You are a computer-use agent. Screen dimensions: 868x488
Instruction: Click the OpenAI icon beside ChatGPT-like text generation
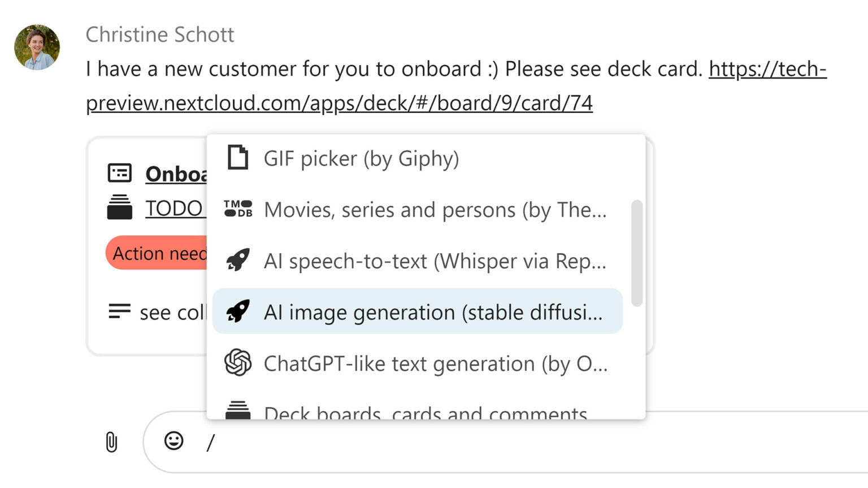coord(238,363)
